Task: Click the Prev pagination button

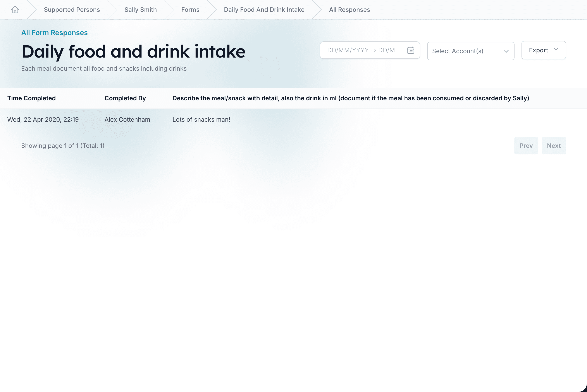Action: 526,145
